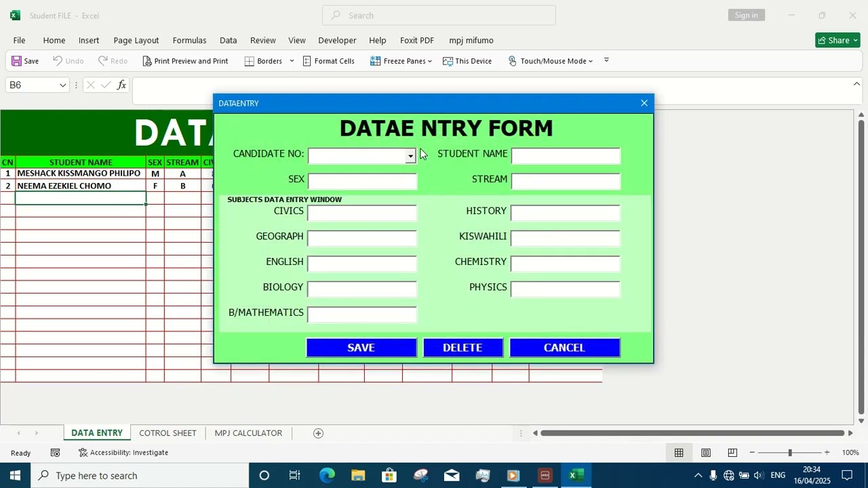Customize Quick Access Toolbar arrow

coord(606,60)
